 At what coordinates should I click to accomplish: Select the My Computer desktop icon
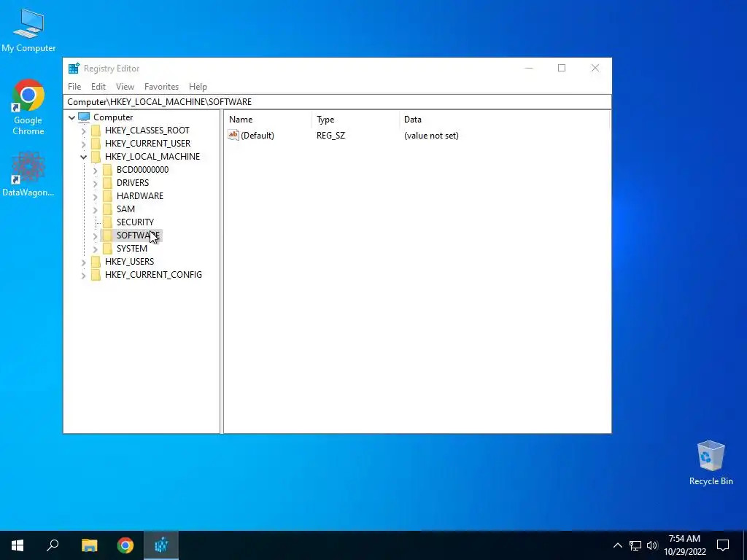(28, 31)
